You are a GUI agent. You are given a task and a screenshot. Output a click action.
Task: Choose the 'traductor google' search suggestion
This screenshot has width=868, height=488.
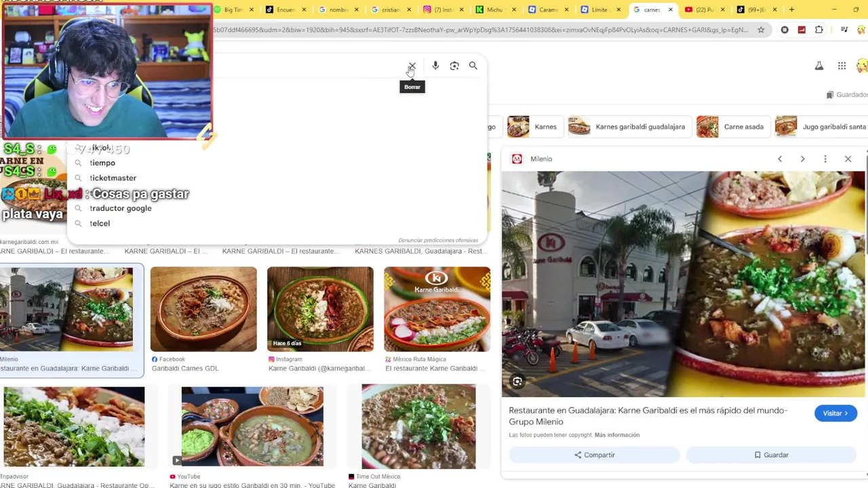(120, 208)
